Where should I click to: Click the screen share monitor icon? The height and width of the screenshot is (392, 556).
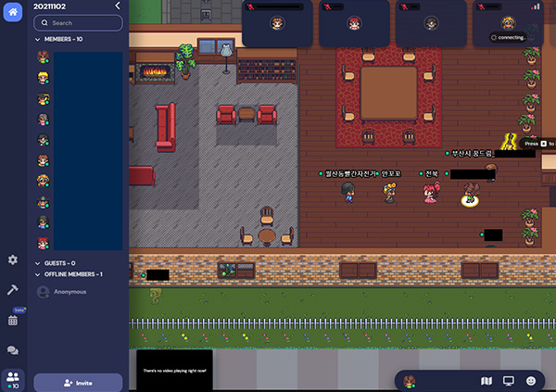click(508, 381)
